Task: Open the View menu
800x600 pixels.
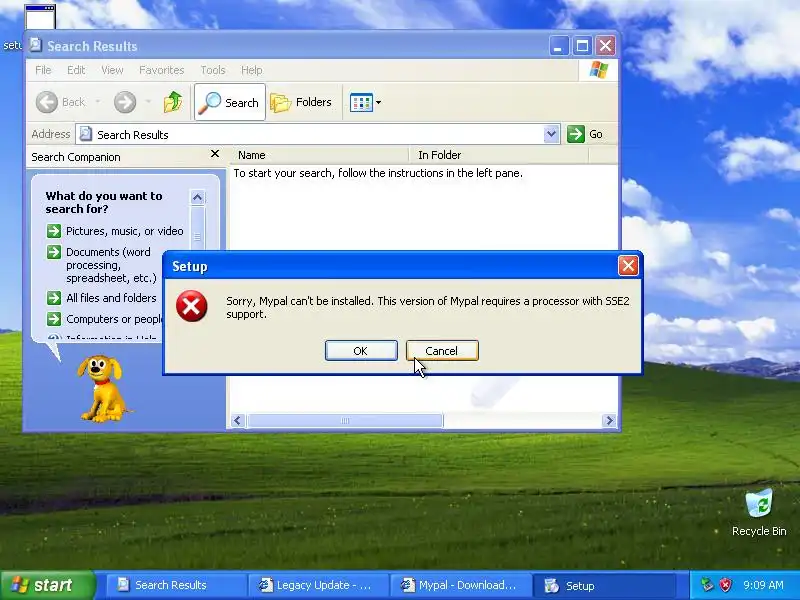Action: click(112, 70)
